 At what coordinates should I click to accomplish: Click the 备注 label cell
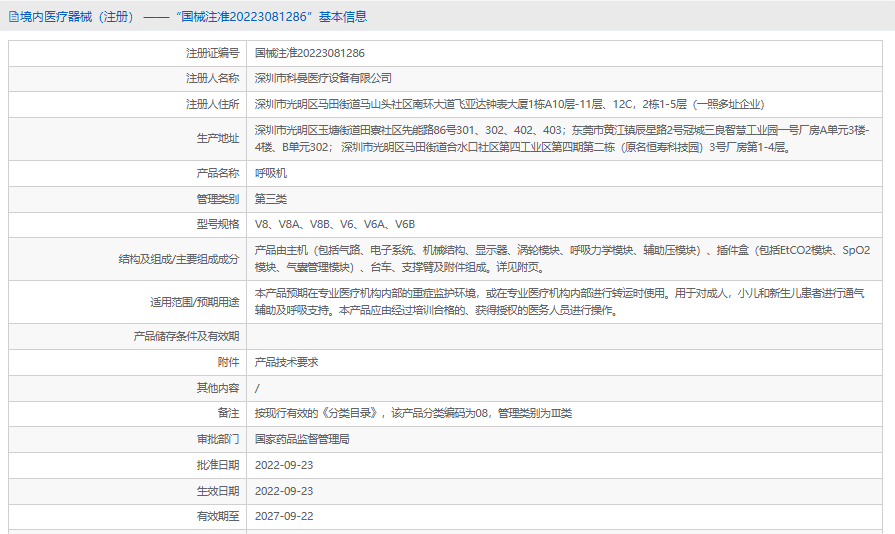127,413
